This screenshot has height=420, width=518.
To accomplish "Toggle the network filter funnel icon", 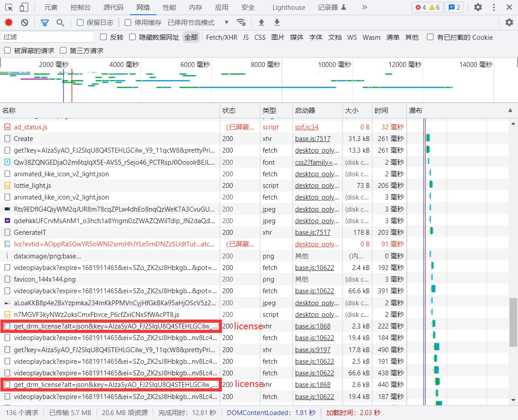I will coord(45,22).
